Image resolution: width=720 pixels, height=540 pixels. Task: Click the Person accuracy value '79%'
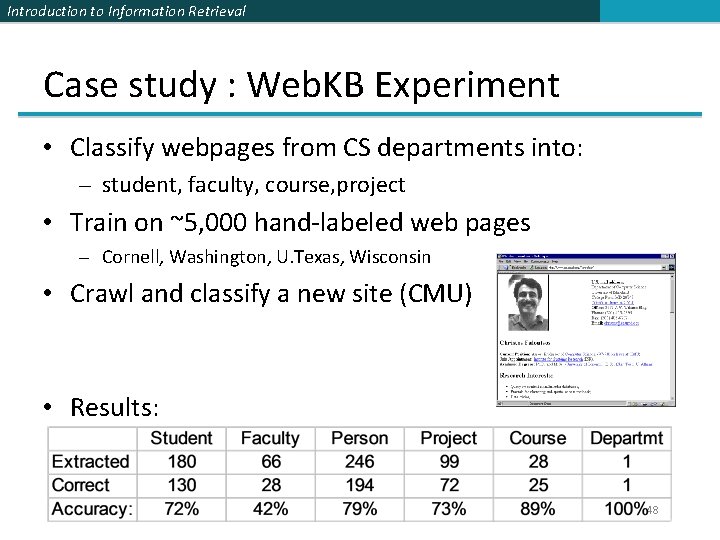pos(360,509)
